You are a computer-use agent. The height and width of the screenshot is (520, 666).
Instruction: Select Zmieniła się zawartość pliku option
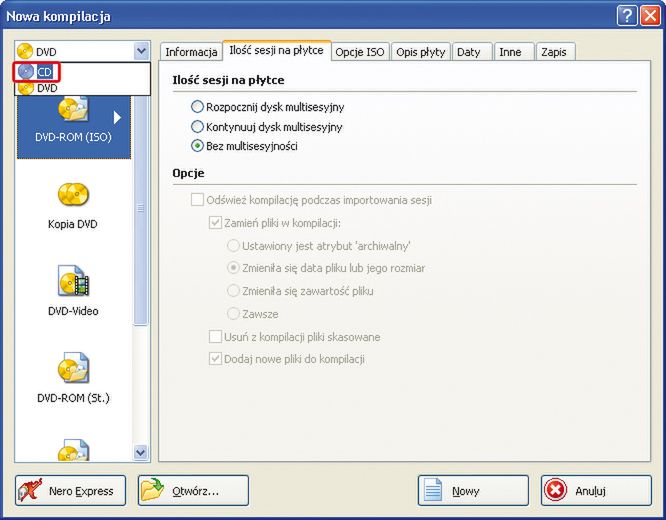tap(233, 291)
